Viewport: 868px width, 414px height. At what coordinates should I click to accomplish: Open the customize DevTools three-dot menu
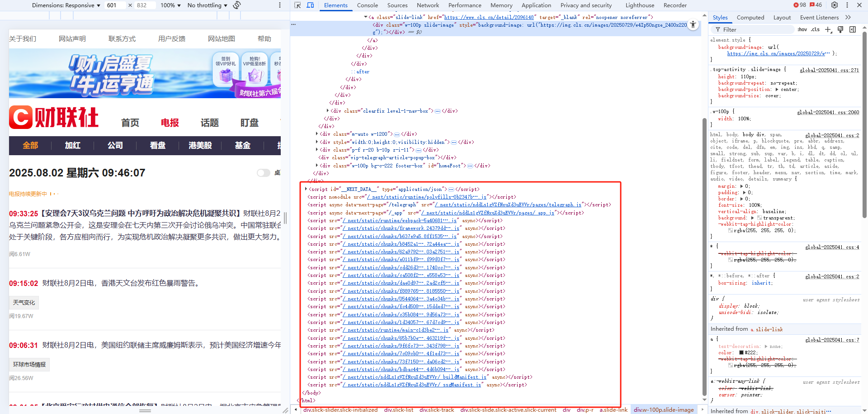(847, 5)
